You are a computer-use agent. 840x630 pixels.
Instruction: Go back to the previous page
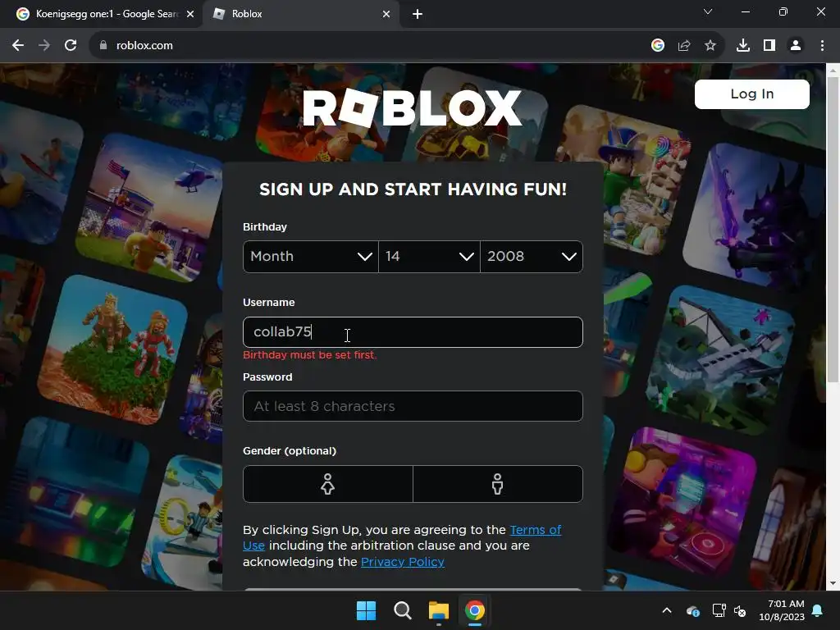(x=18, y=46)
